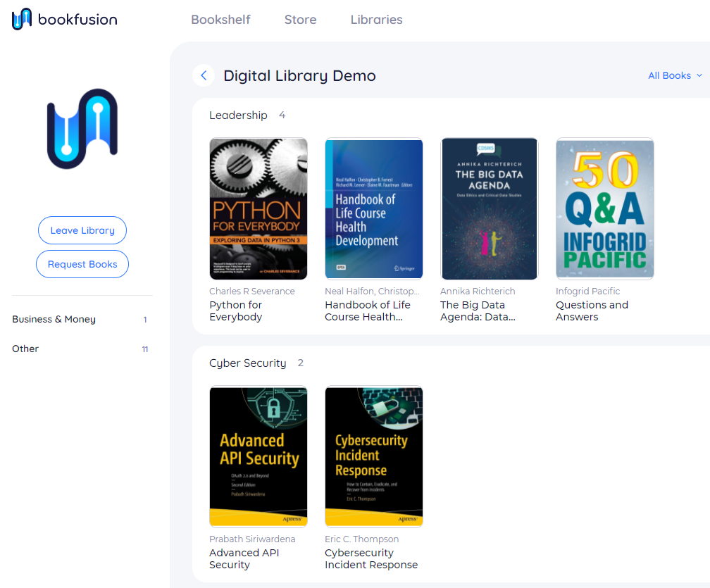This screenshot has width=710, height=588.
Task: Click the bookfusion logo icon in header
Action: (x=22, y=19)
